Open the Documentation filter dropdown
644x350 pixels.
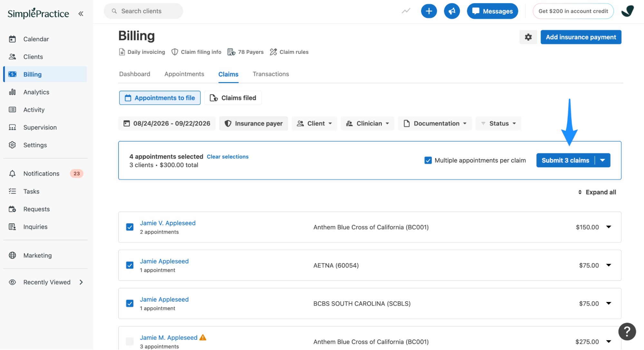[x=435, y=123]
